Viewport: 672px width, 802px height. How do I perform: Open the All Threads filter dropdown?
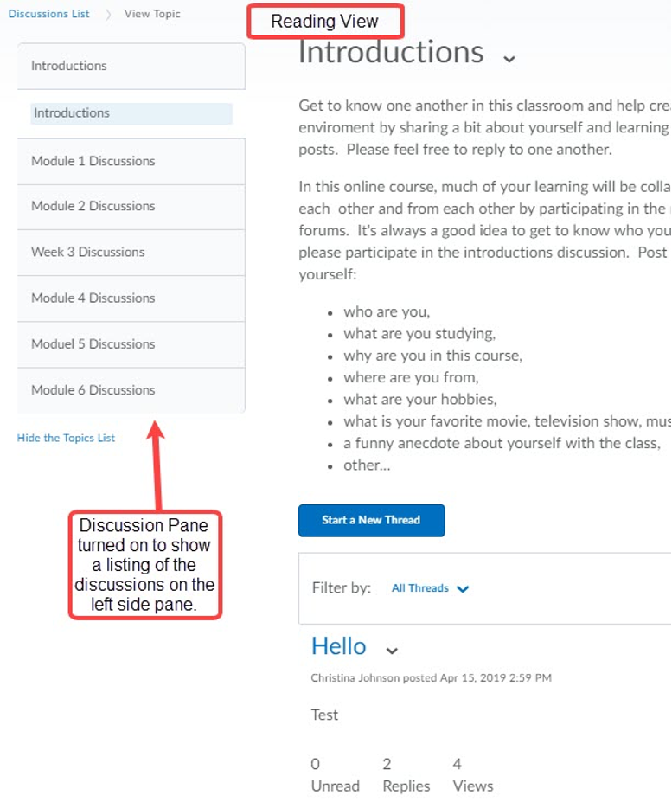point(430,588)
